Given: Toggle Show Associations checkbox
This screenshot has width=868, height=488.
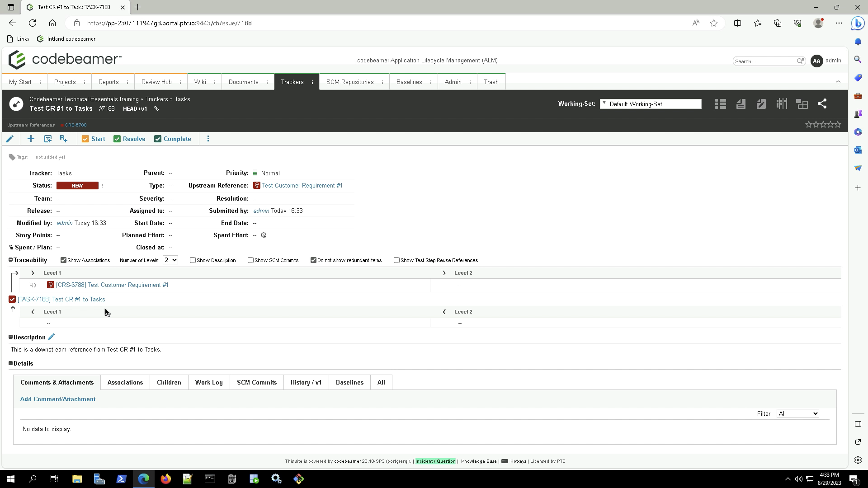Looking at the screenshot, I should click(x=63, y=260).
